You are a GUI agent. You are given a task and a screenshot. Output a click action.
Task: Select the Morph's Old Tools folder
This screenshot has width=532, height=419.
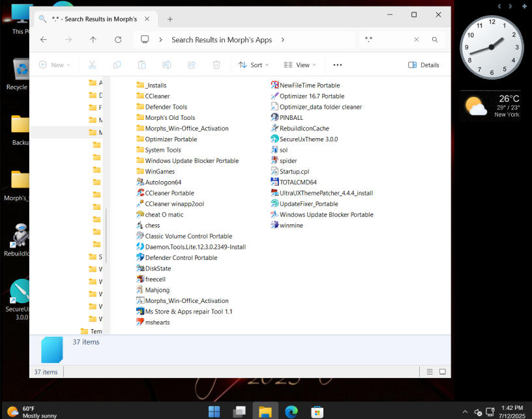click(166, 117)
